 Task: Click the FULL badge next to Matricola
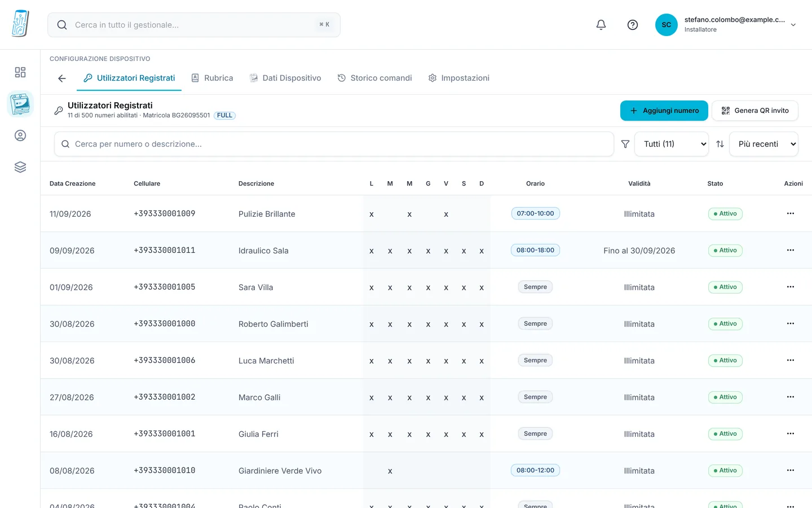click(x=224, y=115)
